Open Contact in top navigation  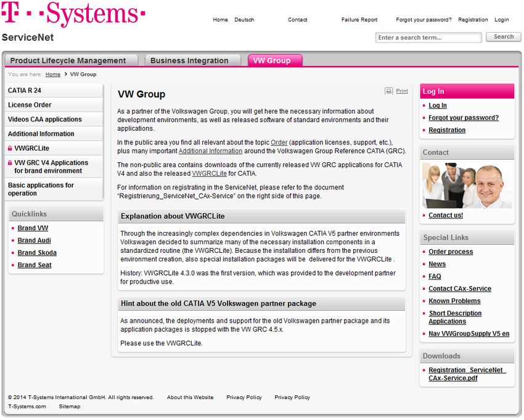(x=297, y=20)
